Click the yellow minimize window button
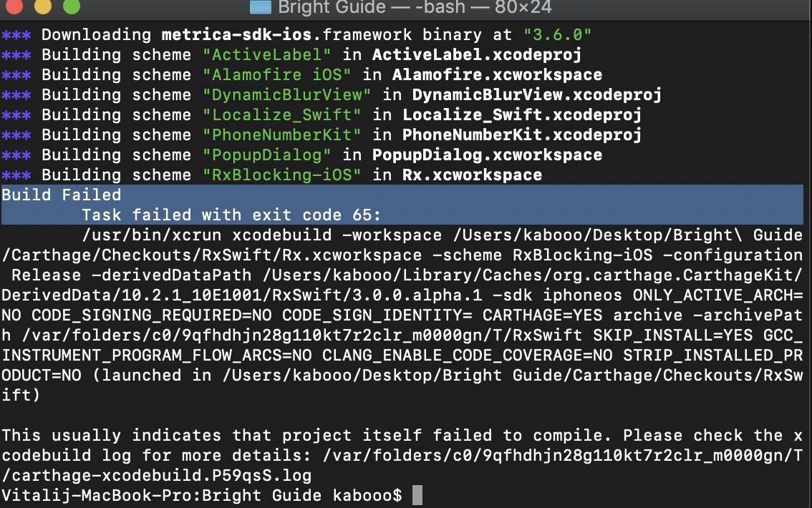Screen dimensions: 812x508 43,6
